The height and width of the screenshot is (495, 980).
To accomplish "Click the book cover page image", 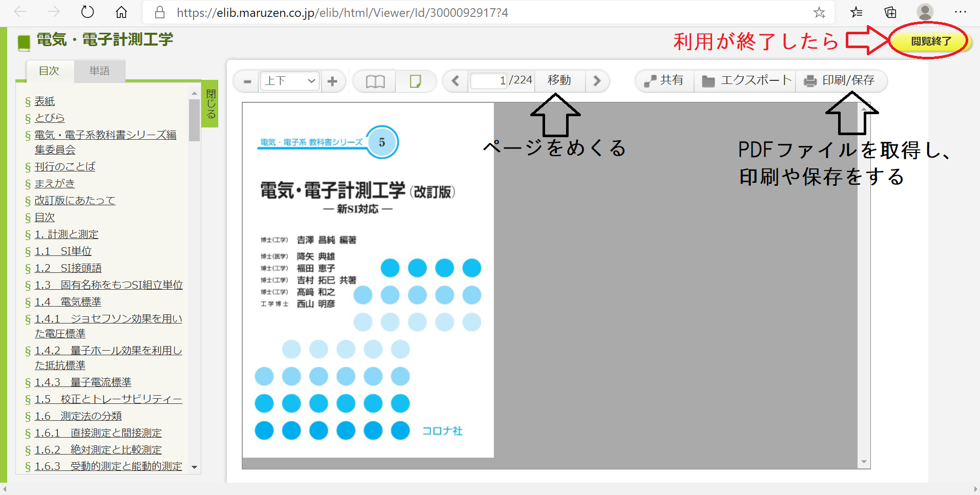I will (x=368, y=280).
